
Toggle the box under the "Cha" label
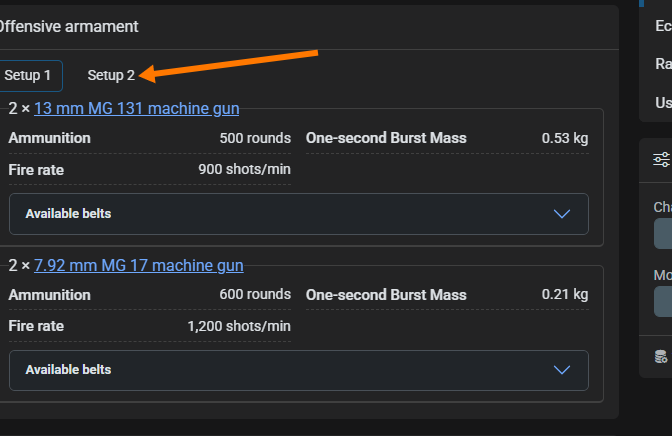(x=663, y=234)
